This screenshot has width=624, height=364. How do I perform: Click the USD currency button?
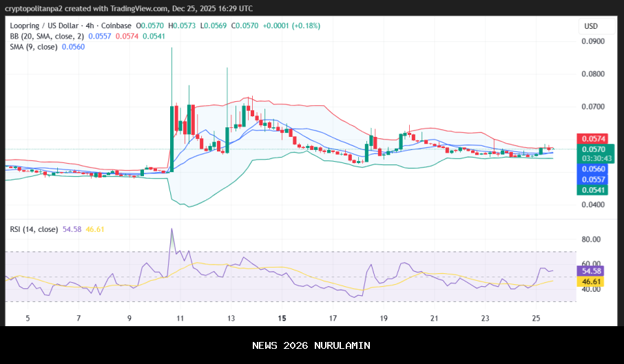tap(591, 26)
